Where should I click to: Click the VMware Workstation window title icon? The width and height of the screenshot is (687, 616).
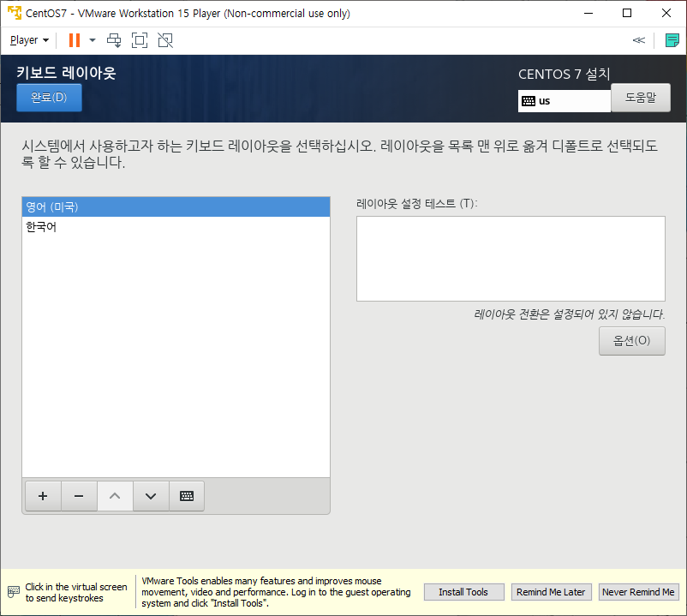[15, 13]
